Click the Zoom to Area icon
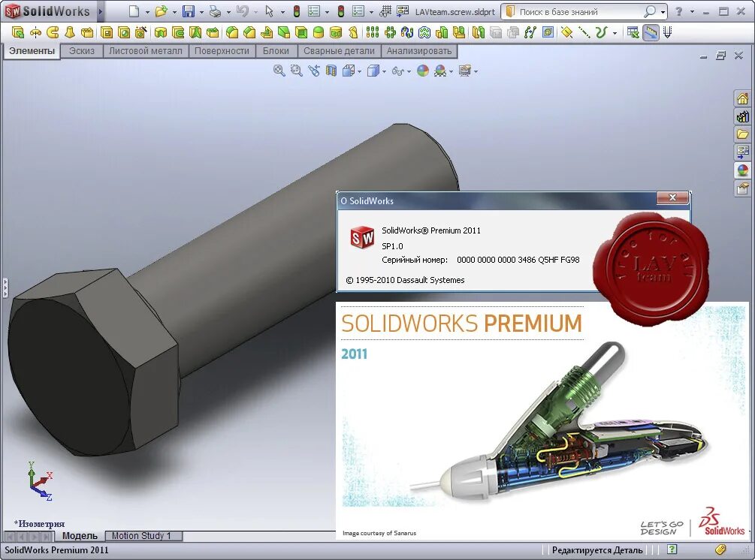The image size is (755, 560). click(296, 71)
